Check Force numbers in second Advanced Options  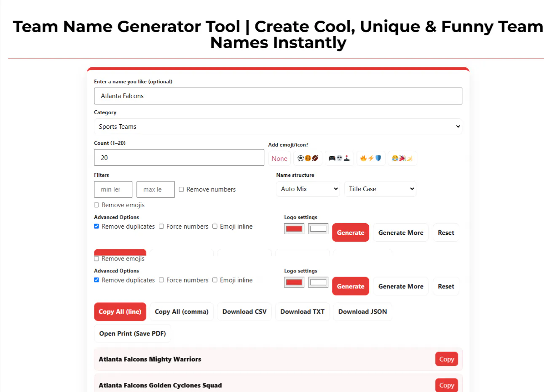[161, 280]
